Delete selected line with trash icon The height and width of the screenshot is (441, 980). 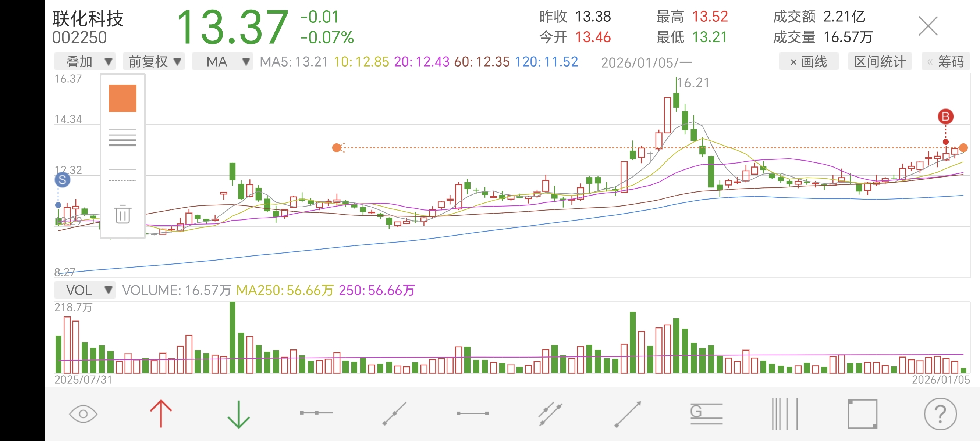click(122, 214)
